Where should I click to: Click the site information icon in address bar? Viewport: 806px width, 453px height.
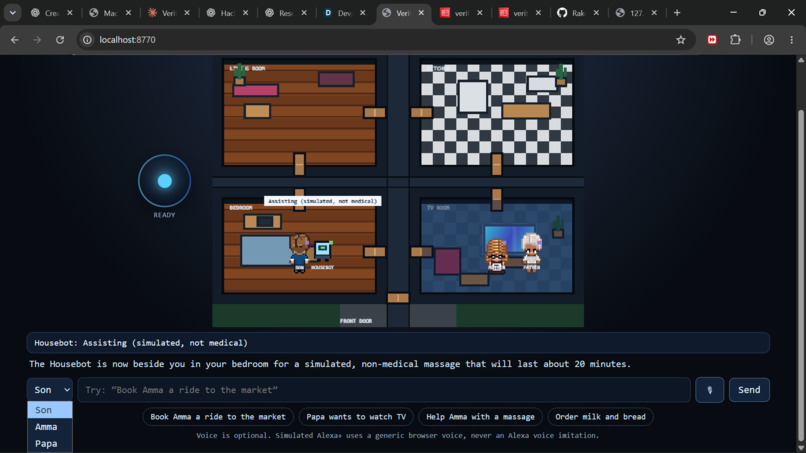87,40
